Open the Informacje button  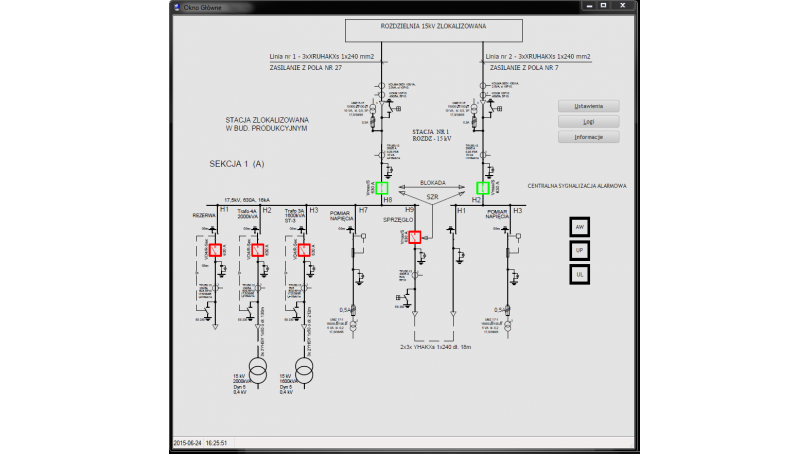click(x=588, y=137)
